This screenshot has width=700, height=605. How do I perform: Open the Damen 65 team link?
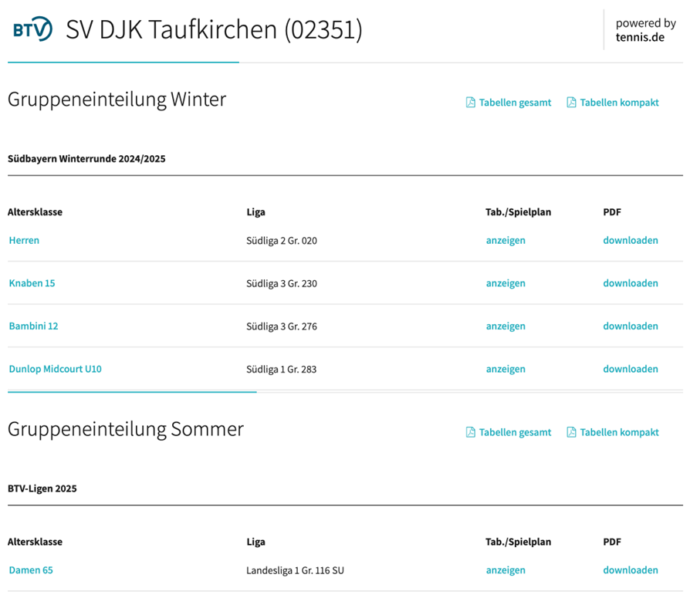(x=31, y=570)
